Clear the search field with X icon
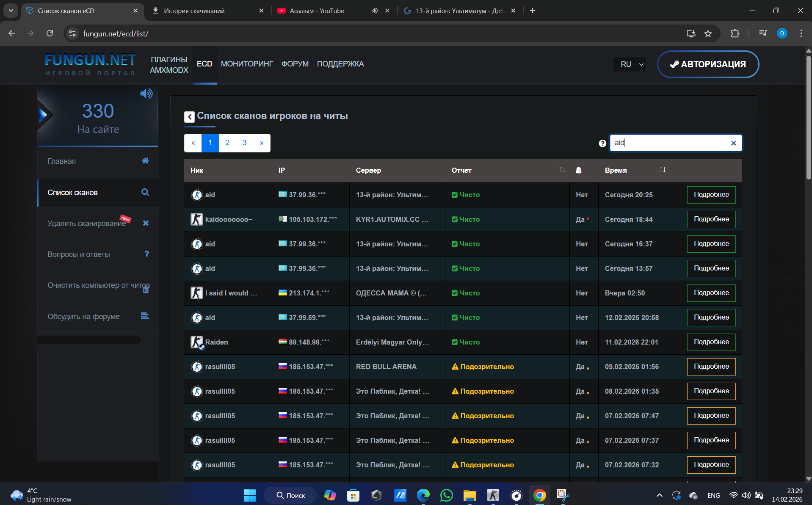Screen dimensions: 812x505 (733, 143)
